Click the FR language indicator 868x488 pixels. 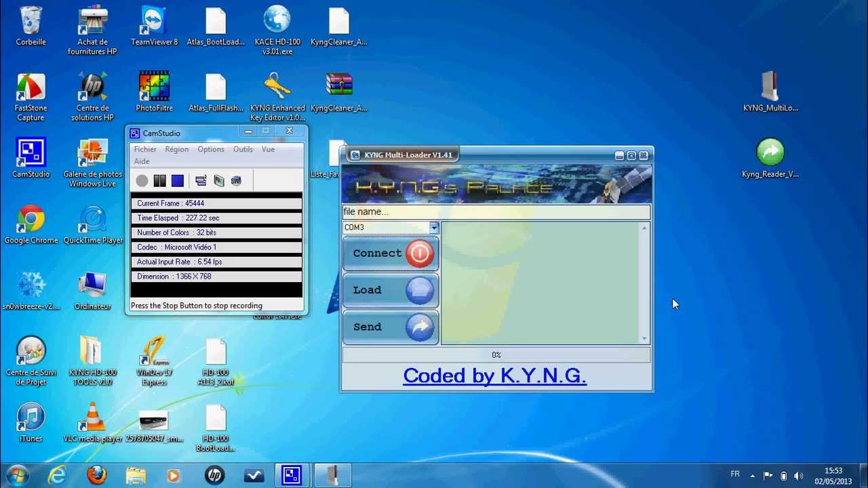(735, 474)
